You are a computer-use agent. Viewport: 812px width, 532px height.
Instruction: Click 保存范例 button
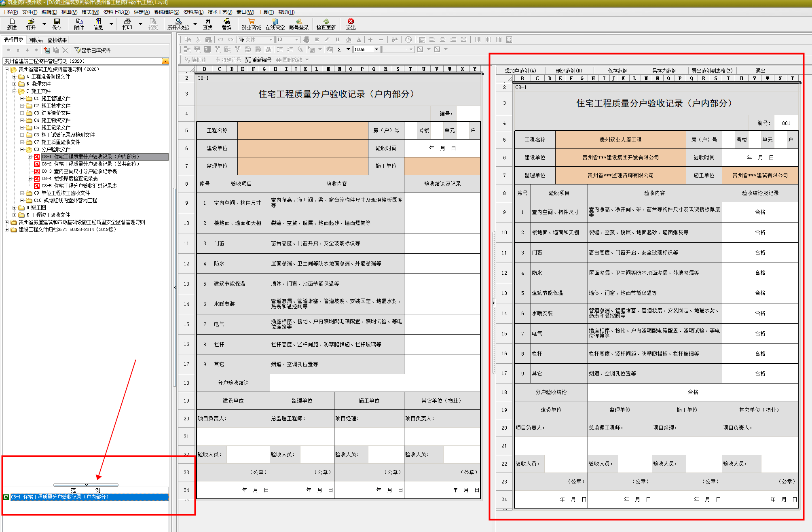pyautogui.click(x=617, y=71)
